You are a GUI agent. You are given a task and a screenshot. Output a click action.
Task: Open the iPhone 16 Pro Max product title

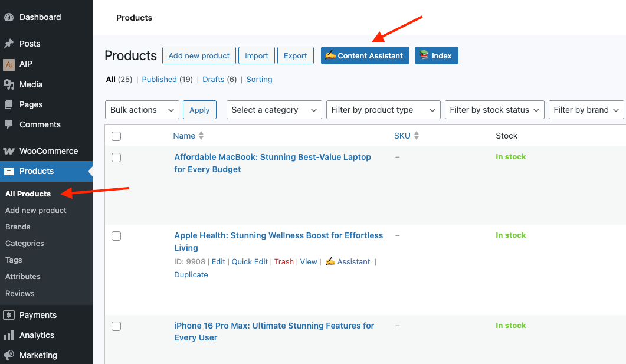pyautogui.click(x=274, y=332)
